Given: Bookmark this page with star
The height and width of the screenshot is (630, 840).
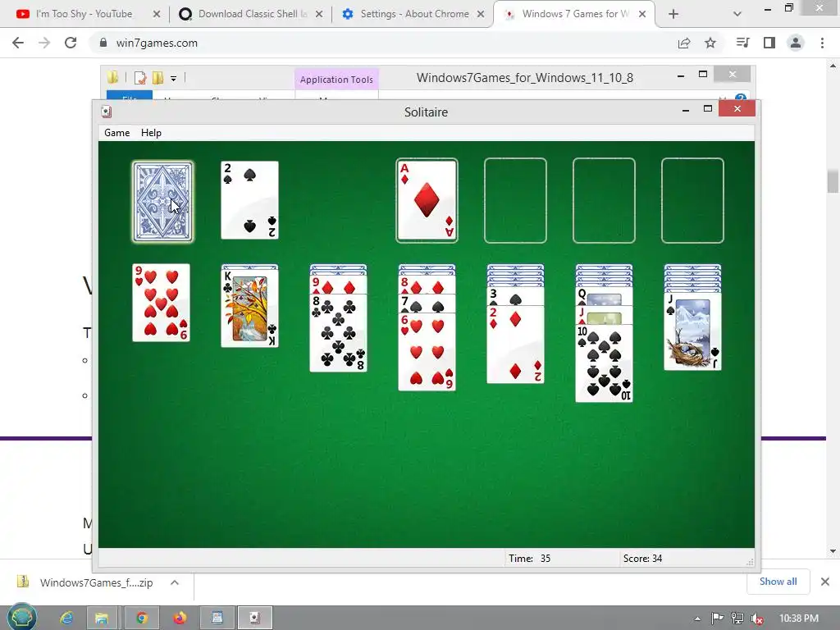Looking at the screenshot, I should [710, 43].
